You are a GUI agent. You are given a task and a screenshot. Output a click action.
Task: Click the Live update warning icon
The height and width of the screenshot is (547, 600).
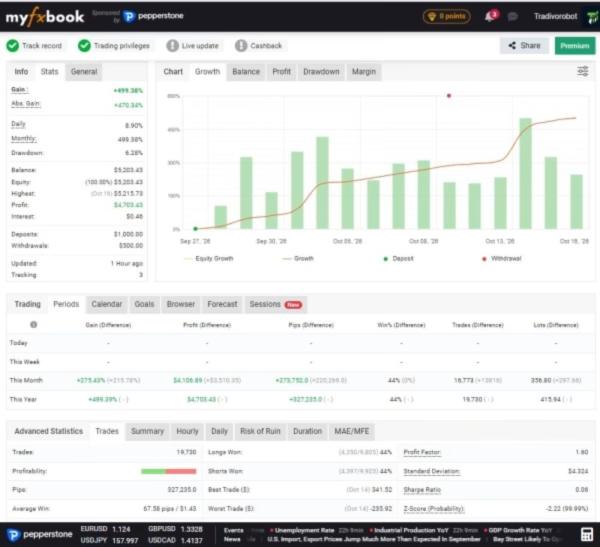click(172, 46)
